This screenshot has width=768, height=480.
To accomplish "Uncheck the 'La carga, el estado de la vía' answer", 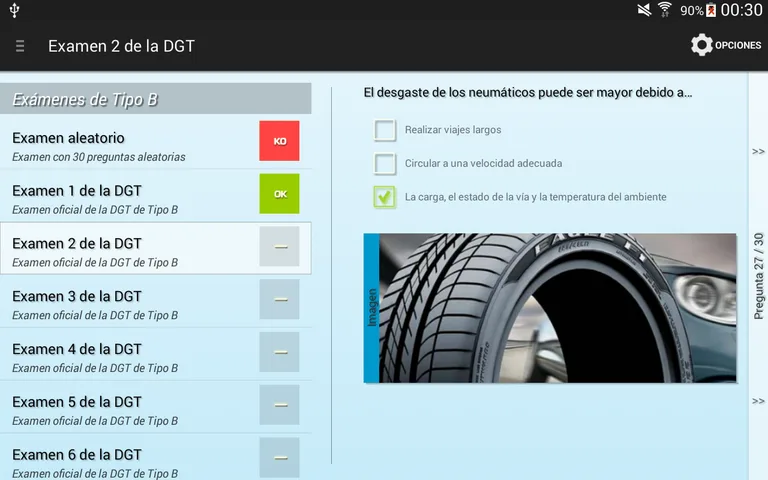I will pos(385,197).
